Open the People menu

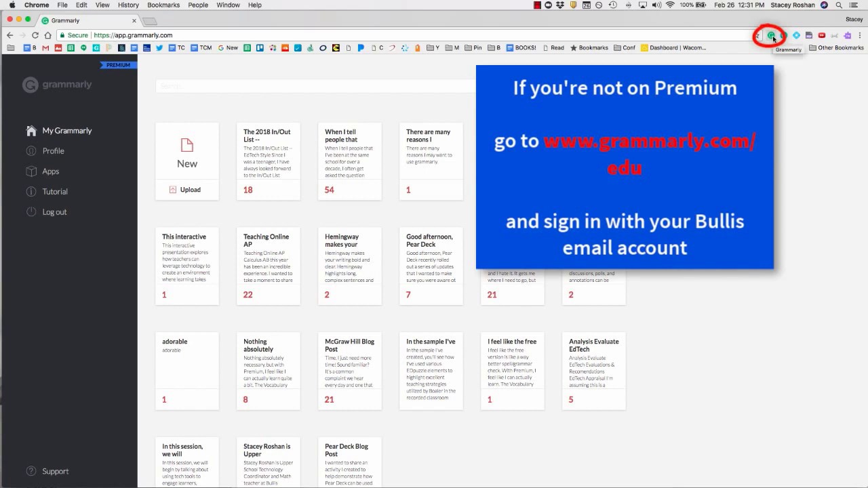pos(198,5)
